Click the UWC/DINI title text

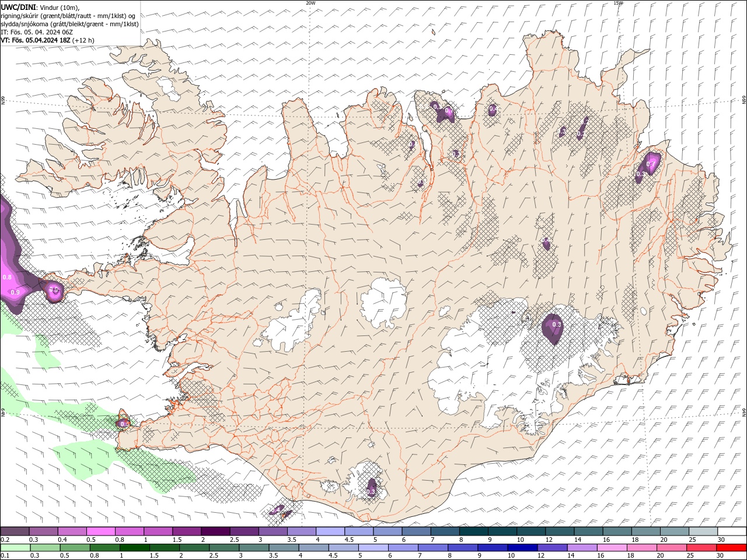click(18, 7)
